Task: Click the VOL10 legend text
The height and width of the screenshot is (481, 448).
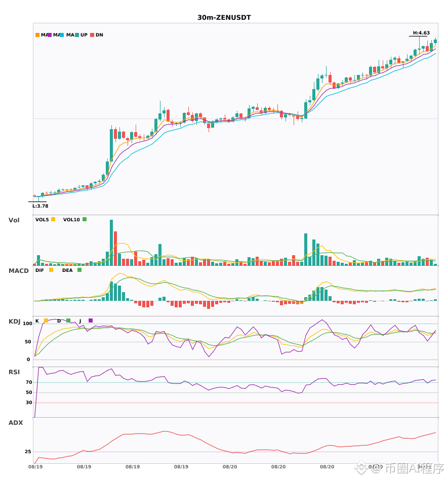Action: pyautogui.click(x=71, y=220)
